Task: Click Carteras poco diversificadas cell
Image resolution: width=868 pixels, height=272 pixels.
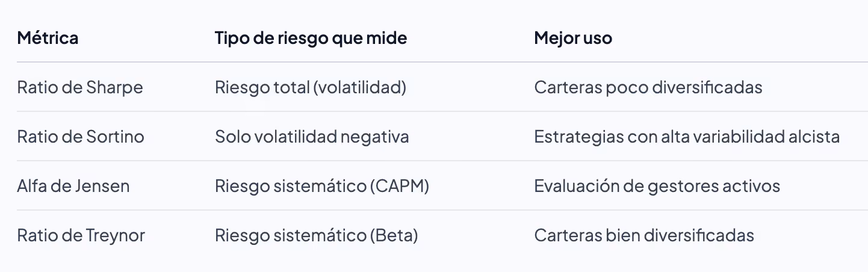Action: tap(648, 87)
